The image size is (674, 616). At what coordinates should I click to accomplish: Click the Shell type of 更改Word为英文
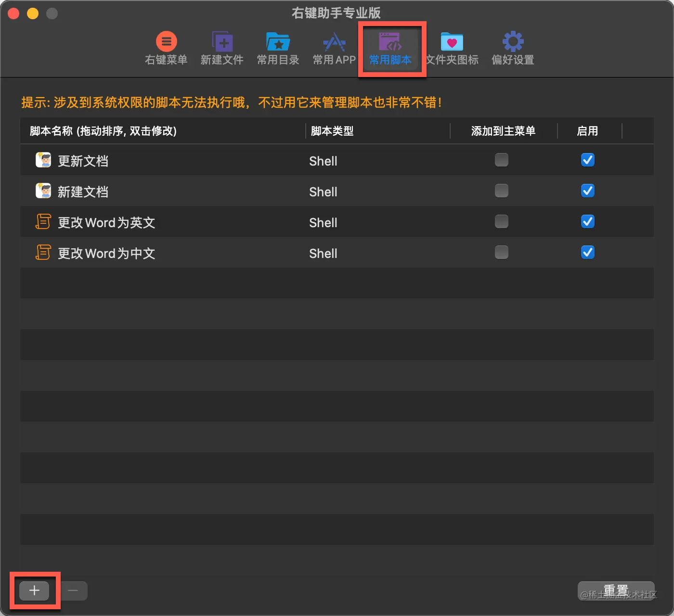pyautogui.click(x=323, y=222)
